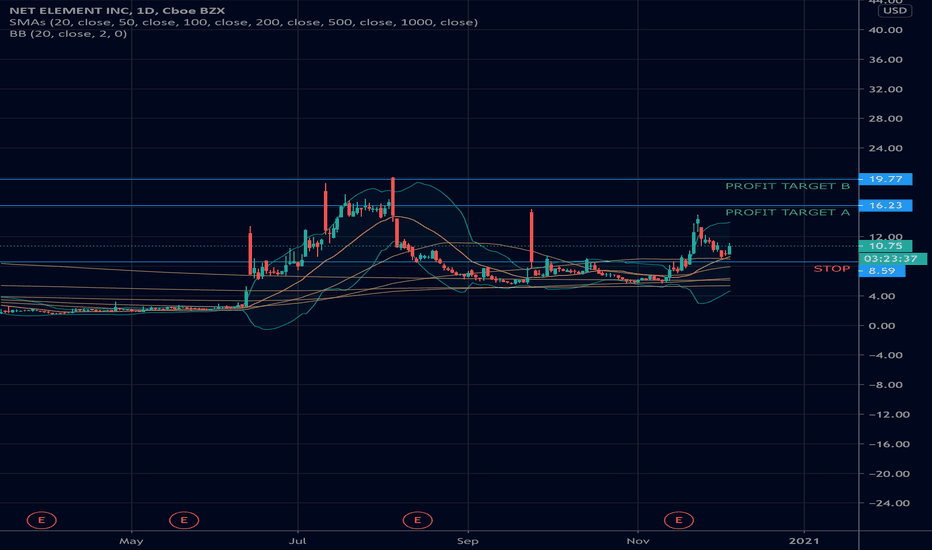Click the Jul label on time axis
Screen dimensions: 932x550
[x=297, y=541]
